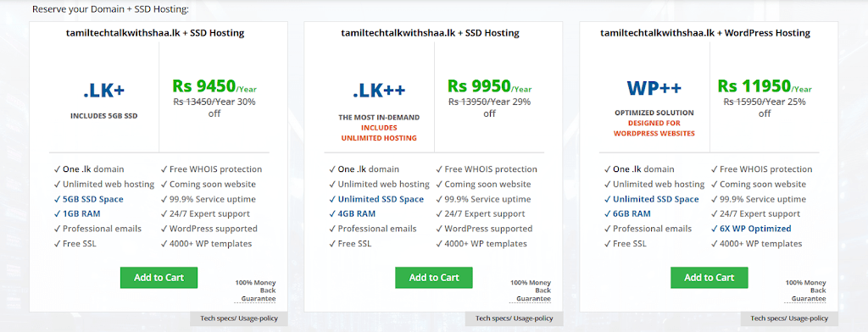Click 100% Money Back Guarantee in .LK+ card
The height and width of the screenshot is (332, 868).
pos(255,290)
